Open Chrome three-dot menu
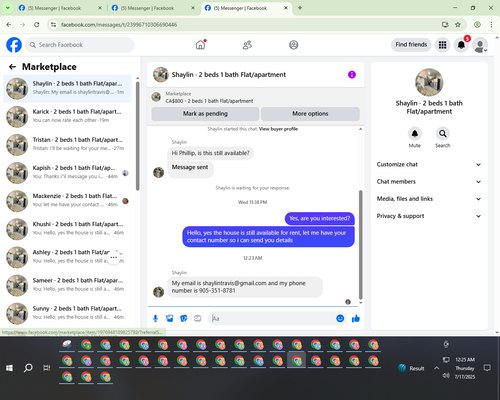The width and height of the screenshot is (500, 400). tap(491, 24)
